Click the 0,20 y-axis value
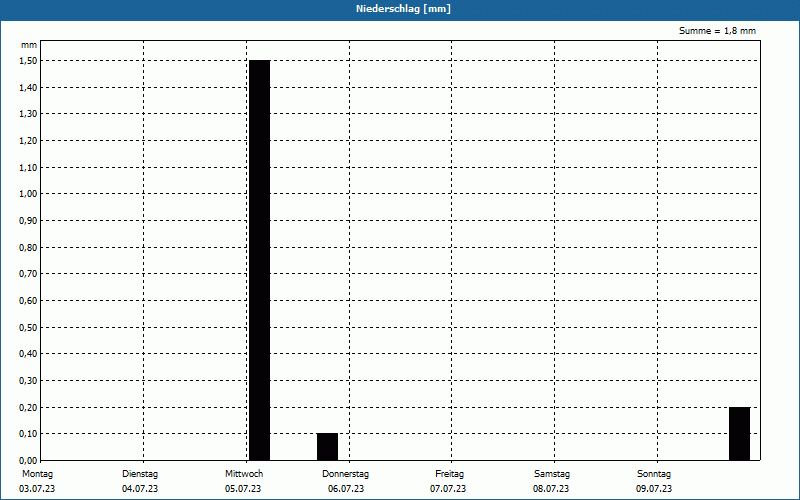800x500 pixels. coord(28,408)
